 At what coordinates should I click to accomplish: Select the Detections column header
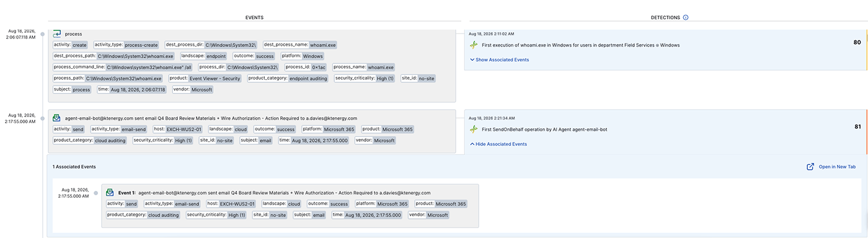(665, 17)
